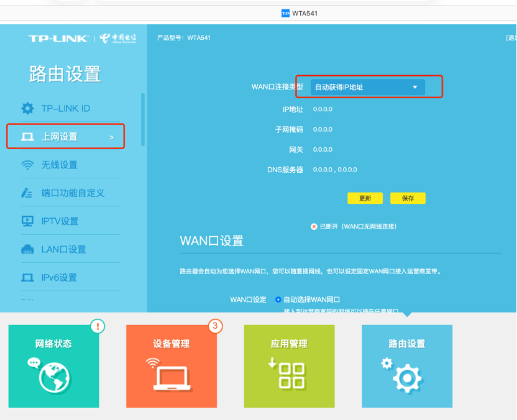The height and width of the screenshot is (420, 517).
Task: Click the gears icon in 路由设置 tile
Action: pos(402,375)
